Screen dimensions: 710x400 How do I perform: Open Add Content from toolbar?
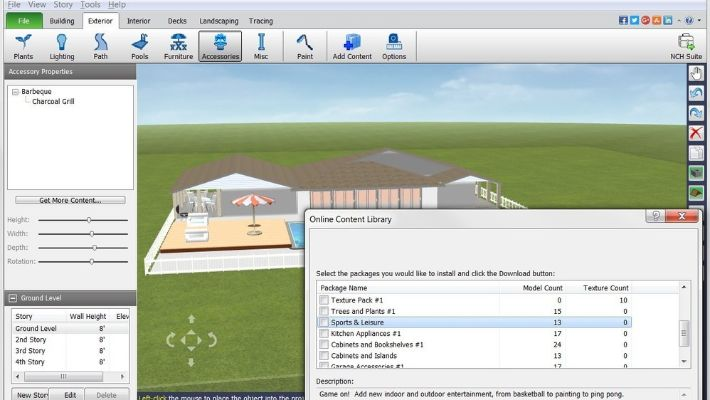pyautogui.click(x=352, y=46)
